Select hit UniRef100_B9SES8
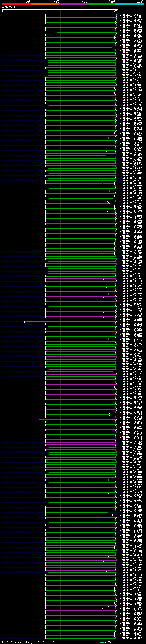 [131, 228]
